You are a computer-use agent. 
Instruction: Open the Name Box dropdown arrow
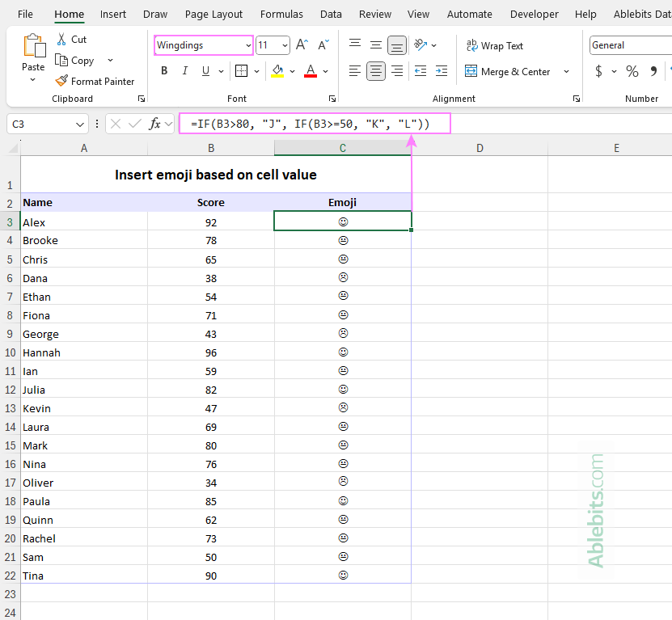(80, 124)
